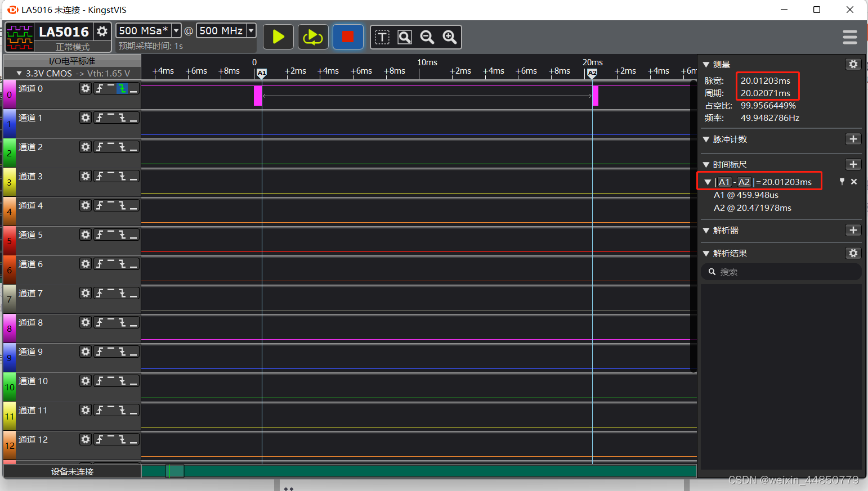Click the 搜索 search field
Image resolution: width=868 pixels, height=491 pixels.
(x=781, y=272)
